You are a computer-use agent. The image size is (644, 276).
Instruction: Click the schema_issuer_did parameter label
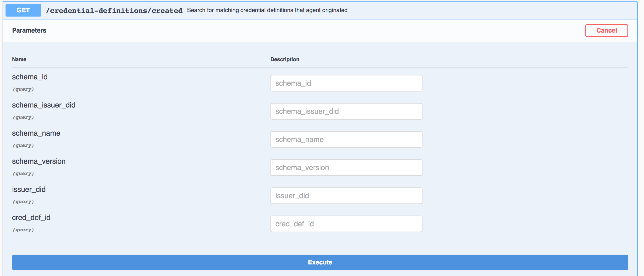44,105
